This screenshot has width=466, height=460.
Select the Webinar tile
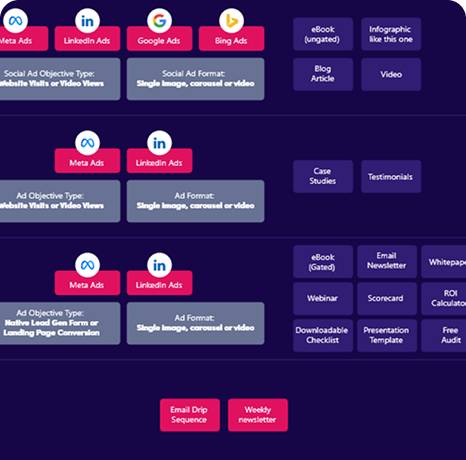[323, 298]
